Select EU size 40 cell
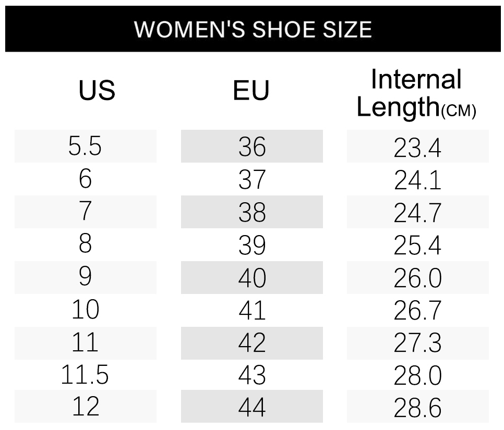 coord(252,278)
